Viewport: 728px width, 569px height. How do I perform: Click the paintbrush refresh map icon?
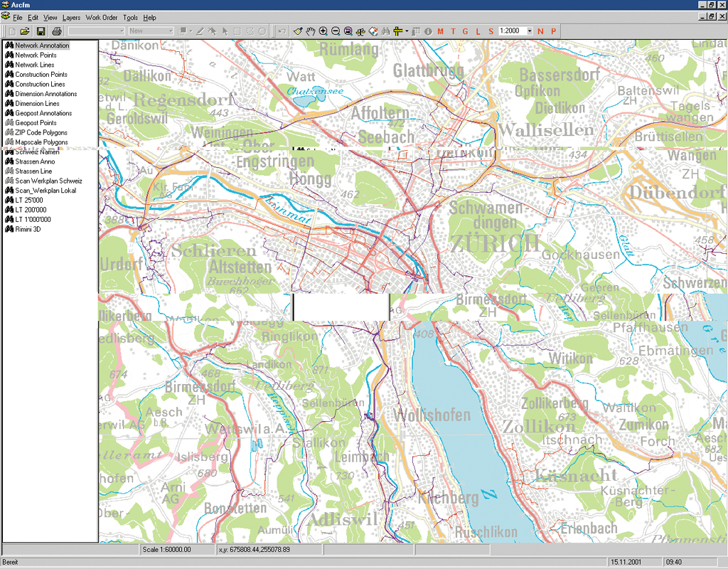click(298, 31)
